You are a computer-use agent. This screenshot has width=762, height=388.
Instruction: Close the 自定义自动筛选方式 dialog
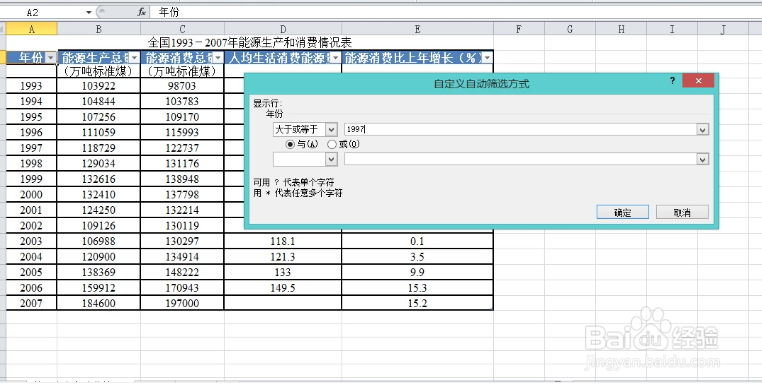pos(698,80)
